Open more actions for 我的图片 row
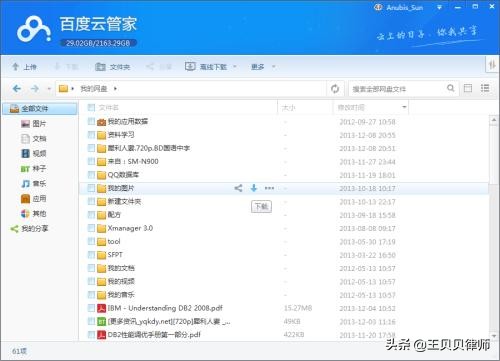This screenshot has height=361, width=500. click(x=269, y=188)
